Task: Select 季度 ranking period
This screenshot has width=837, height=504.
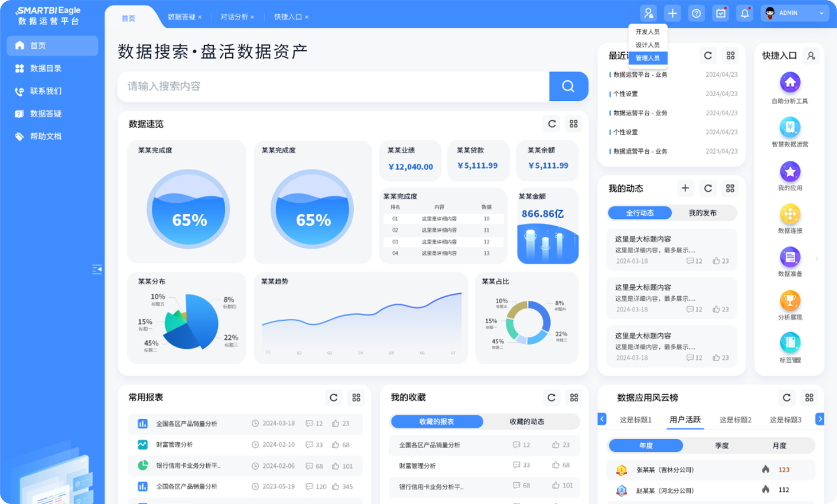Action: (721, 446)
